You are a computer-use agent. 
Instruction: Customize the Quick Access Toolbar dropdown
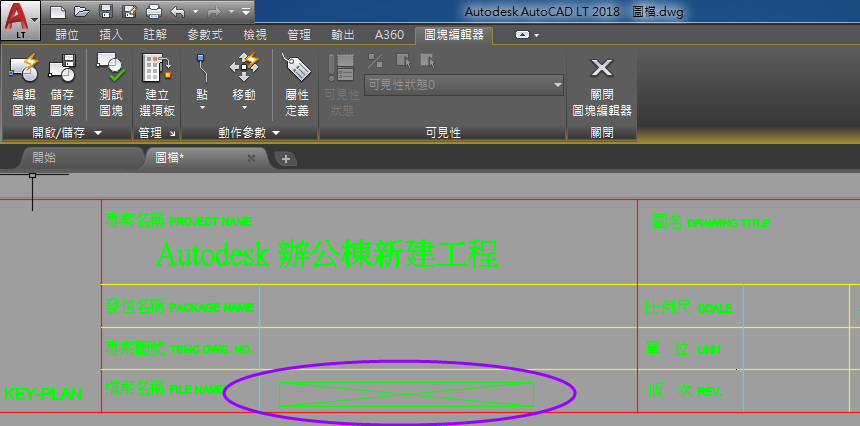[245, 10]
